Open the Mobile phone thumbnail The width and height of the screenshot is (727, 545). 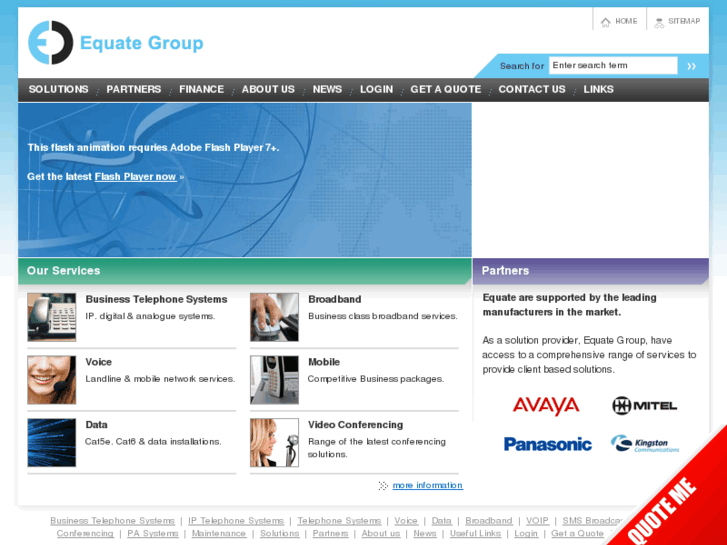(274, 380)
